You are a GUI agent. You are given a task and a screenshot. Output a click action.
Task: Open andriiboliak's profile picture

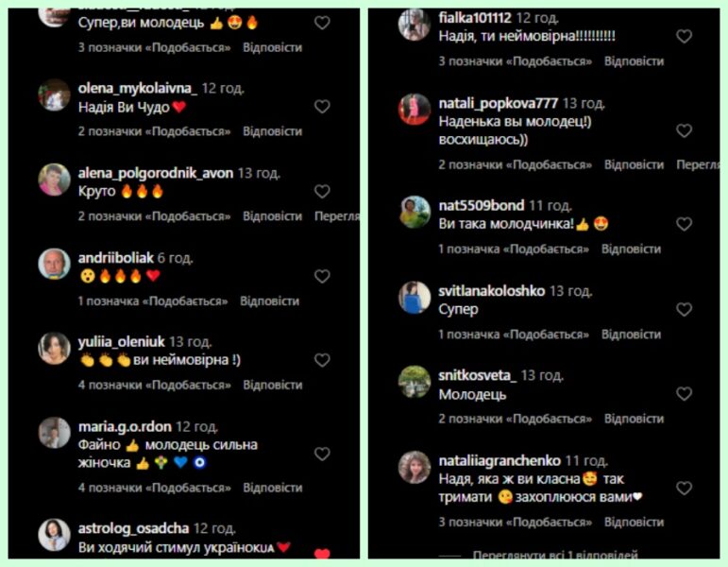(x=54, y=264)
